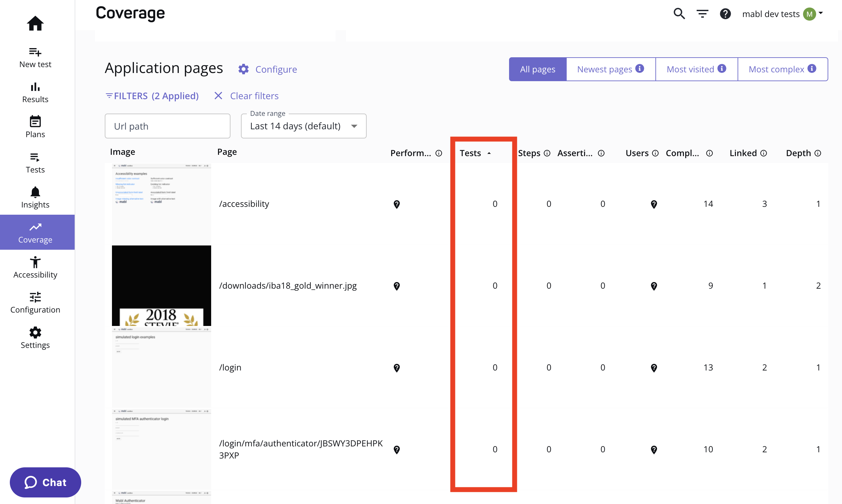Click the Configure link
842x504 pixels.
click(x=276, y=69)
